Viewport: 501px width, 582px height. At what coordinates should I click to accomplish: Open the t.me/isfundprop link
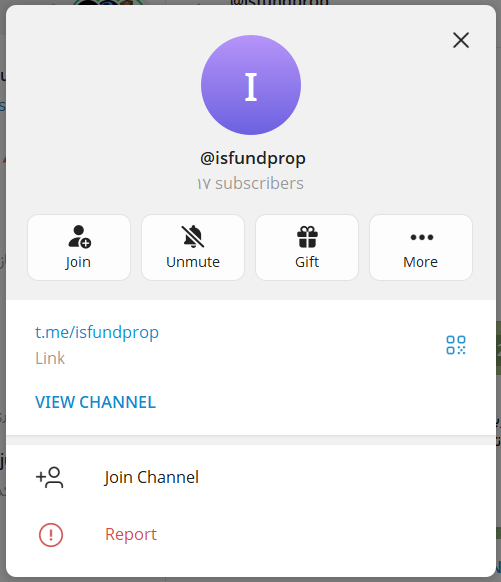[97, 332]
